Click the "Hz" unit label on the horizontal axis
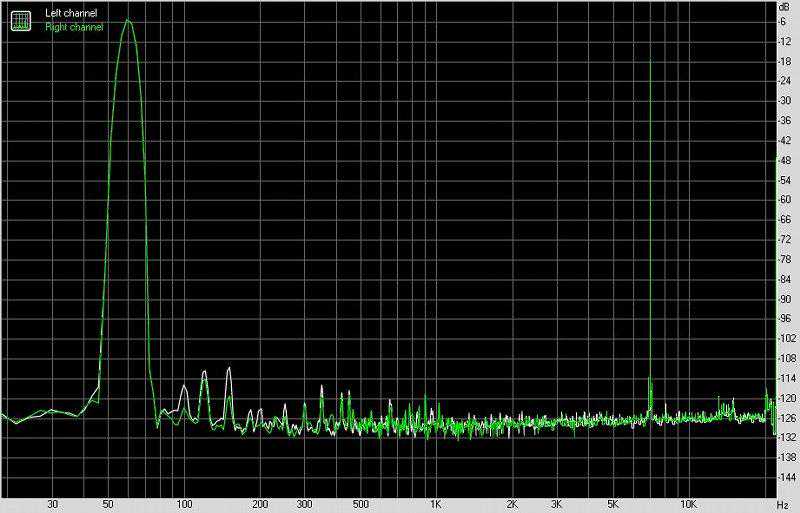800x513 pixels. coord(783,505)
